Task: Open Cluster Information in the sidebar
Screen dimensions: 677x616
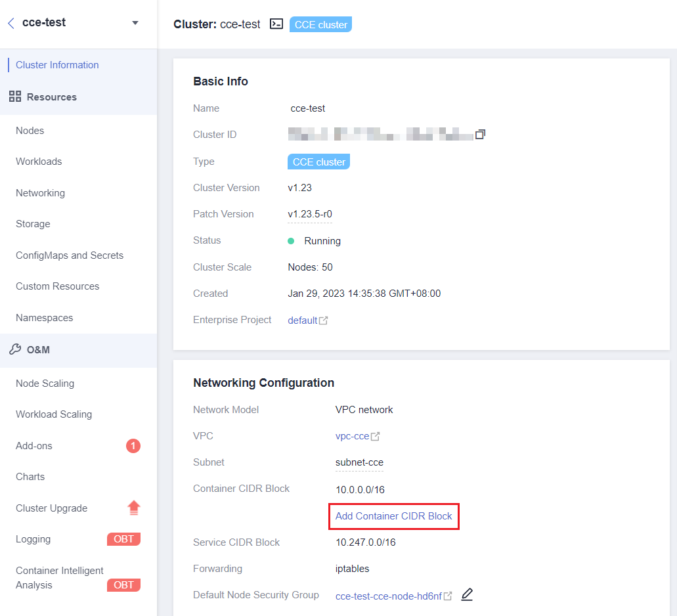Action: click(x=57, y=65)
